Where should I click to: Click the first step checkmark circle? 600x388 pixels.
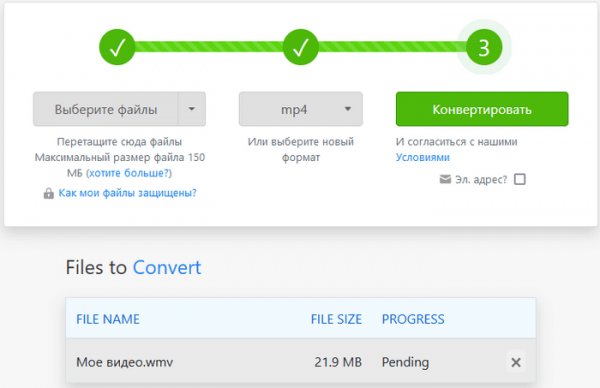click(117, 47)
